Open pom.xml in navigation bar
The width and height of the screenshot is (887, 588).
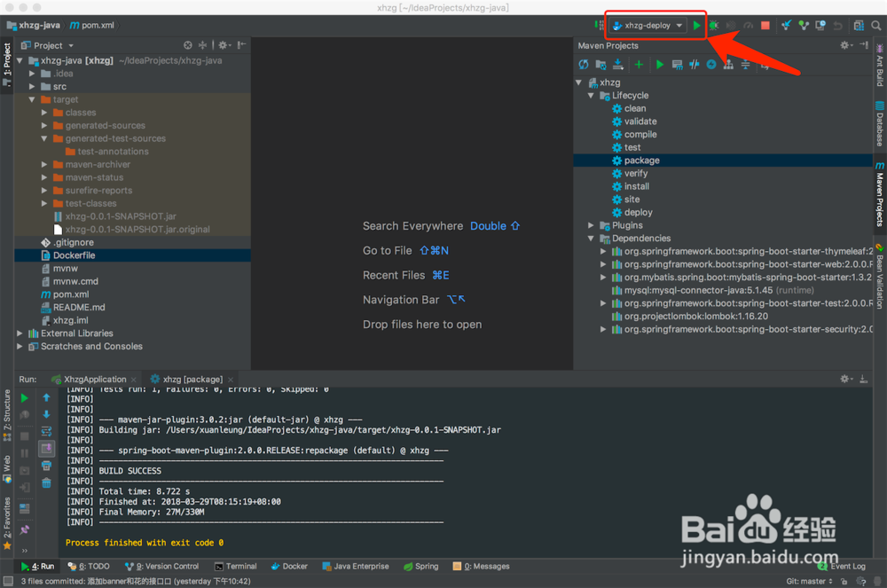[92, 26]
